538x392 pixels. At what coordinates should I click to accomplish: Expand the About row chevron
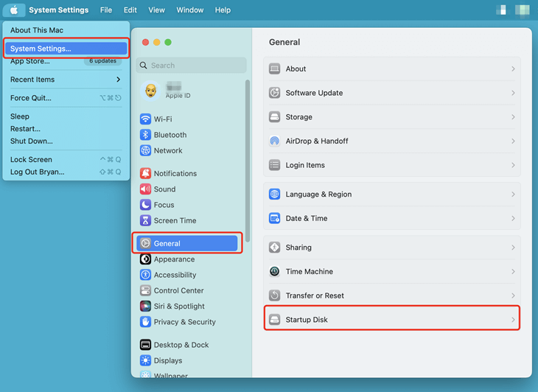[x=513, y=69]
